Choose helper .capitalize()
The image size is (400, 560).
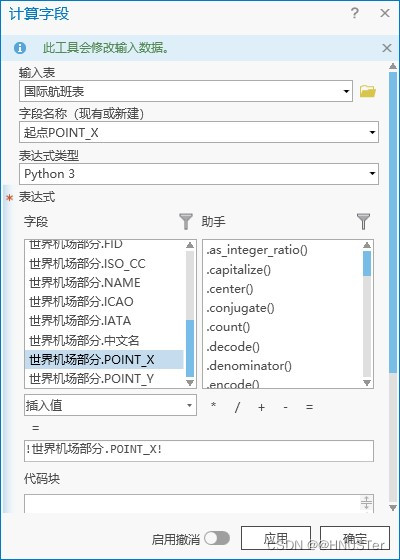click(x=238, y=270)
